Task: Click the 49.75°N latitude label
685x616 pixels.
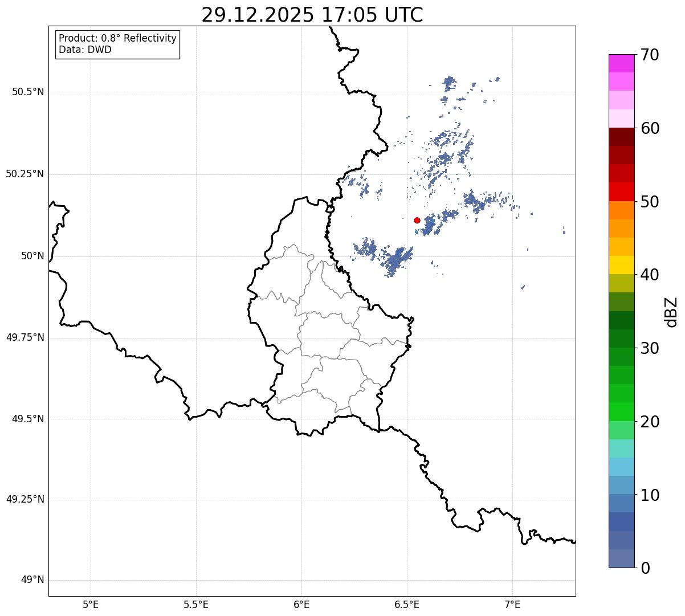Action: tap(25, 337)
